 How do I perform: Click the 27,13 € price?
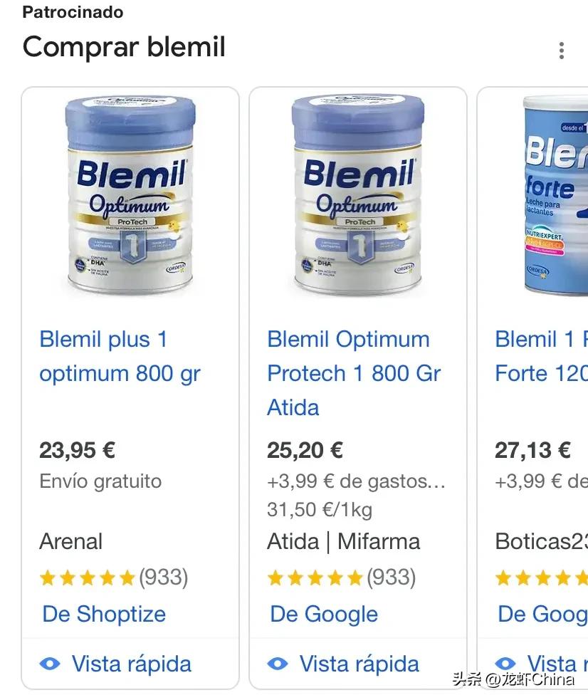[533, 450]
